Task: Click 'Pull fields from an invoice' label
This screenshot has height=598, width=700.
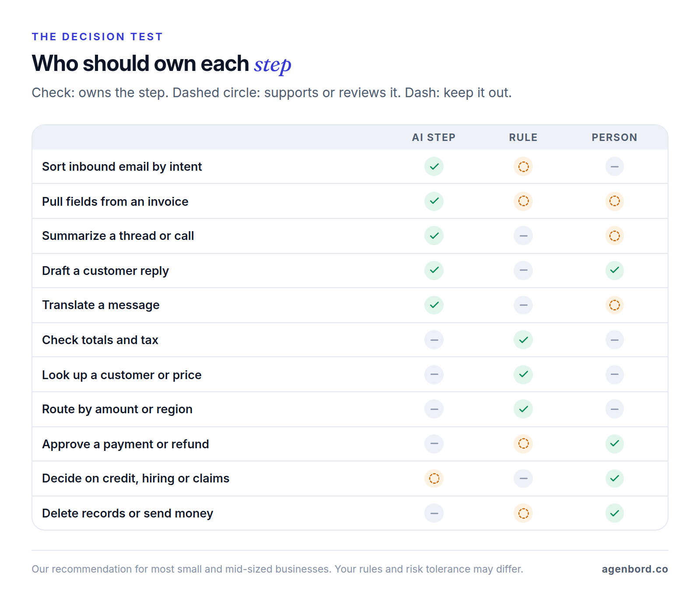Action: click(115, 201)
